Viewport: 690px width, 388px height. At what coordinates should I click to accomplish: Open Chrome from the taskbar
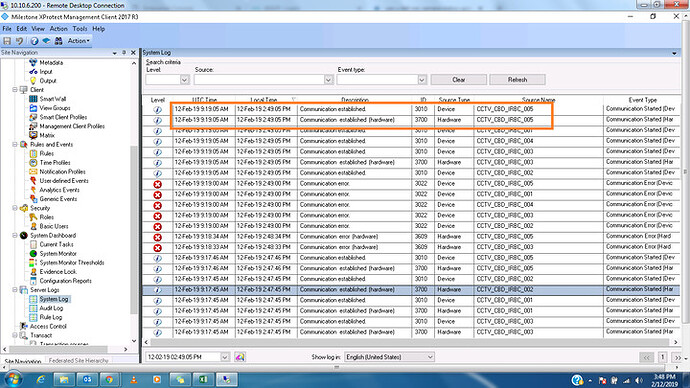pos(109,379)
